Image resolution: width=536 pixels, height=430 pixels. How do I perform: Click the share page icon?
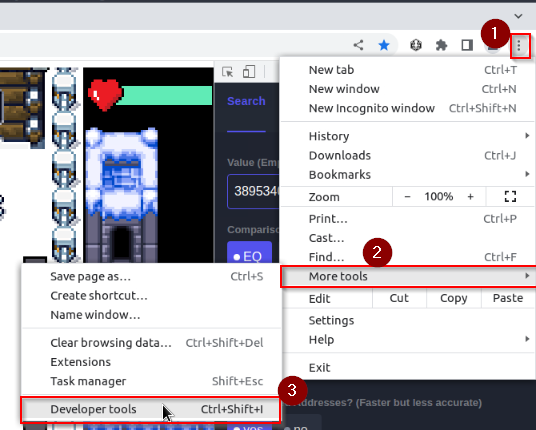coord(358,45)
